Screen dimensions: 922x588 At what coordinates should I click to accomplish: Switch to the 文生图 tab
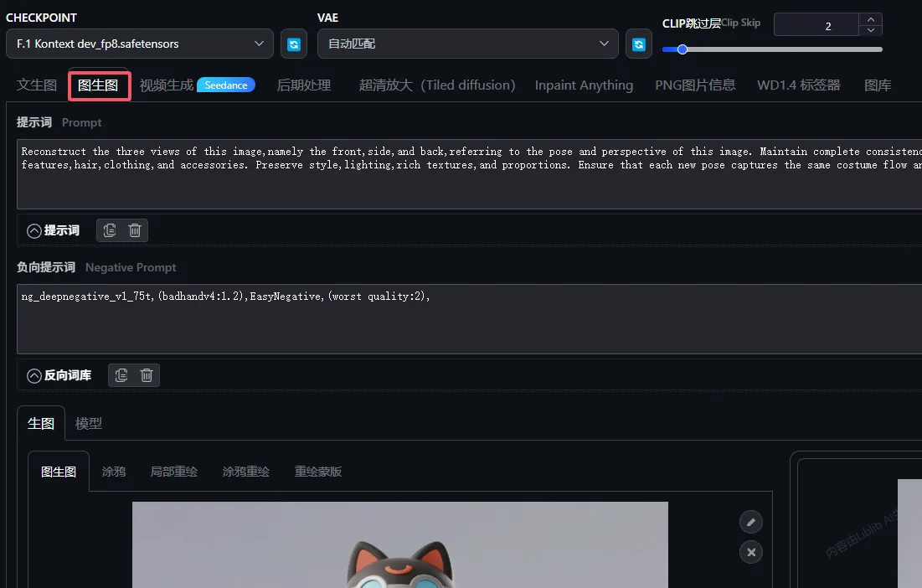pos(37,85)
